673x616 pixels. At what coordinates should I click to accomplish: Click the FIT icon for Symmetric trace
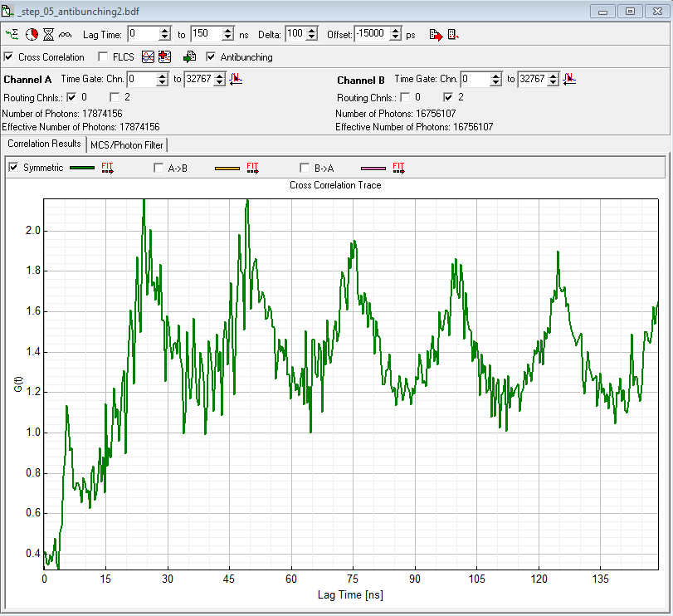click(x=108, y=168)
